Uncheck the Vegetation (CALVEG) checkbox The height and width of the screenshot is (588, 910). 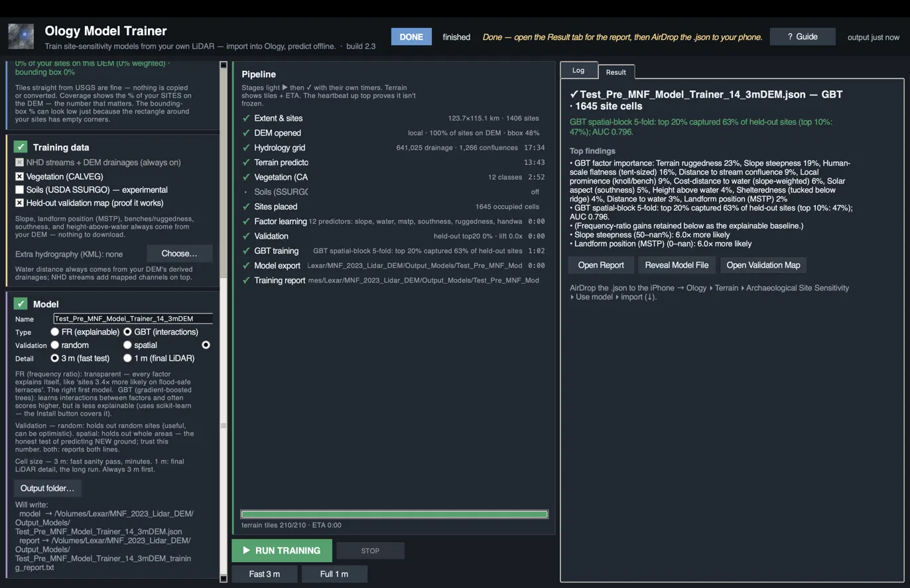19,176
